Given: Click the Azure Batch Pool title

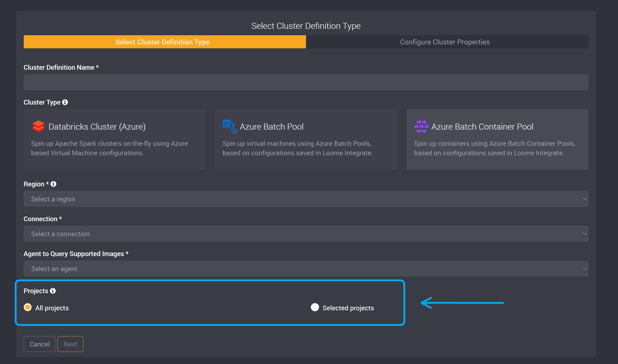Looking at the screenshot, I should click(272, 127).
